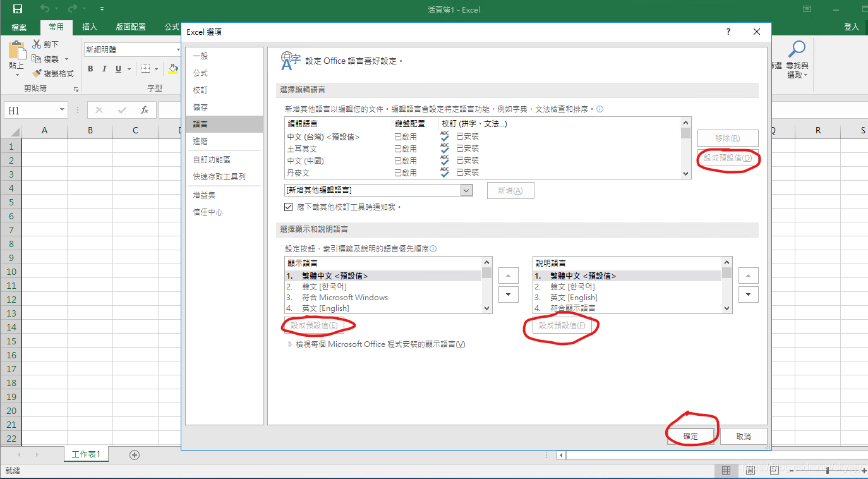Toggle notify me to download proofing tools checkbox
The width and height of the screenshot is (868, 479).
pos(289,207)
